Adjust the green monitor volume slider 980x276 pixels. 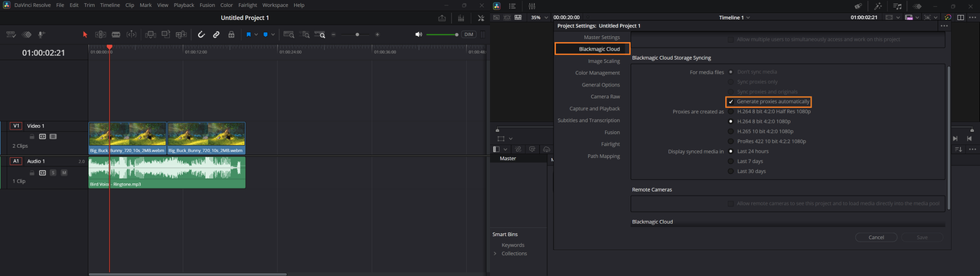pyautogui.click(x=443, y=34)
